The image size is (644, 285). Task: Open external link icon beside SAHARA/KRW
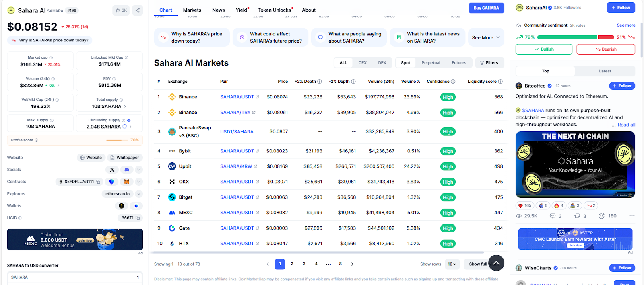255,166
